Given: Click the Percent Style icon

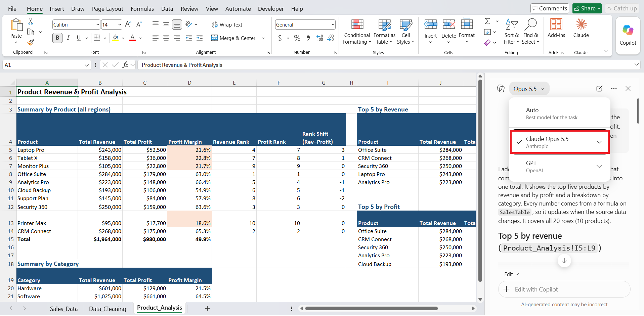Looking at the screenshot, I should pyautogui.click(x=297, y=38).
